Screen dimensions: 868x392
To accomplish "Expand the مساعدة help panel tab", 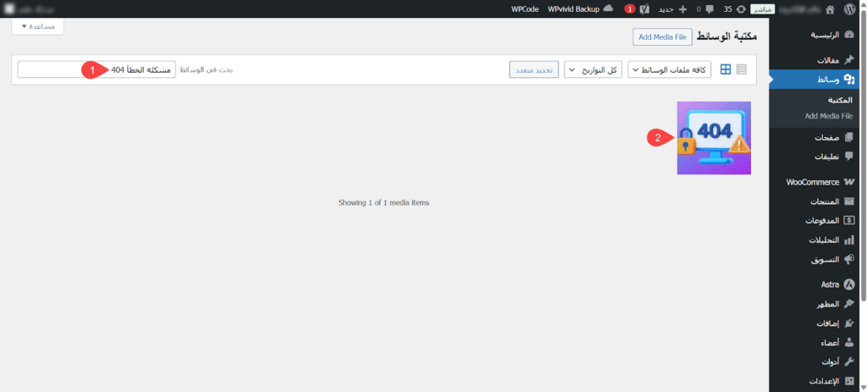I will click(37, 27).
